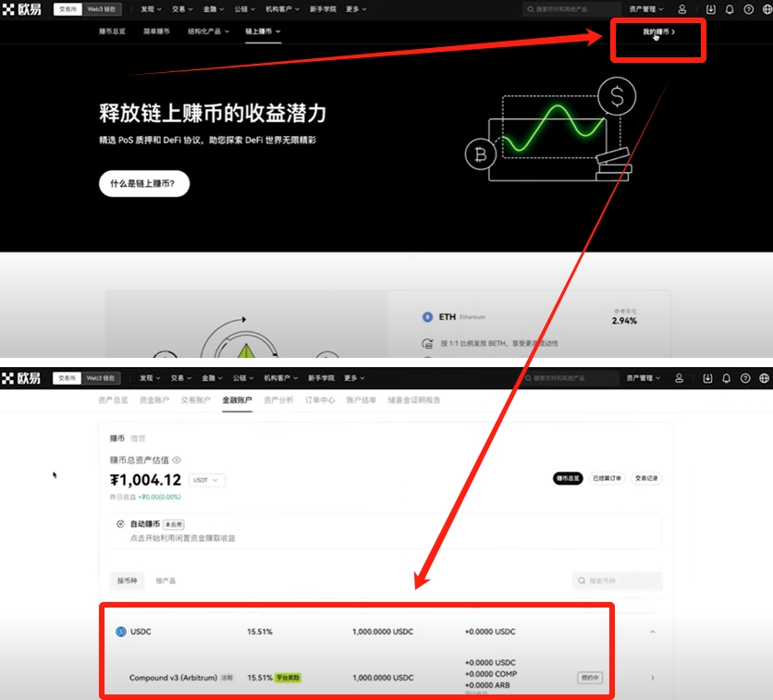
Task: Open language globe icon in lower header
Action: (x=764, y=378)
